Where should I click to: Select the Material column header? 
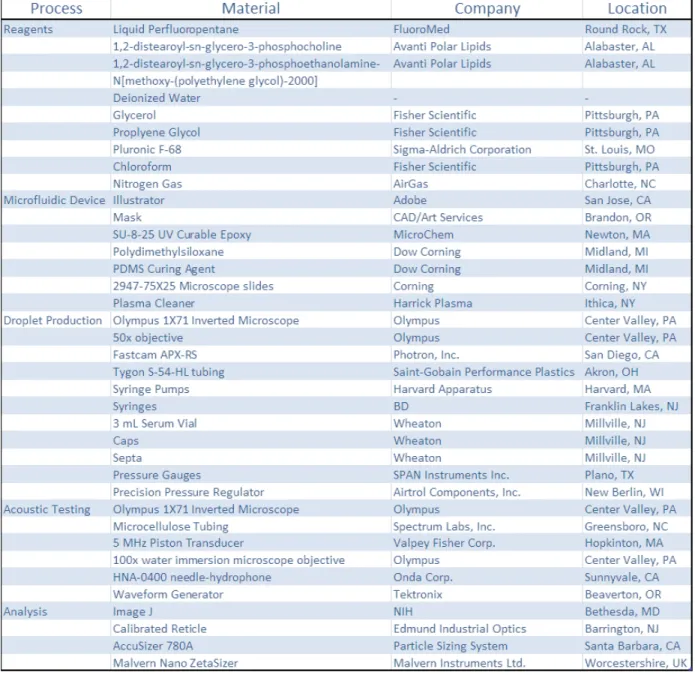coord(251,8)
